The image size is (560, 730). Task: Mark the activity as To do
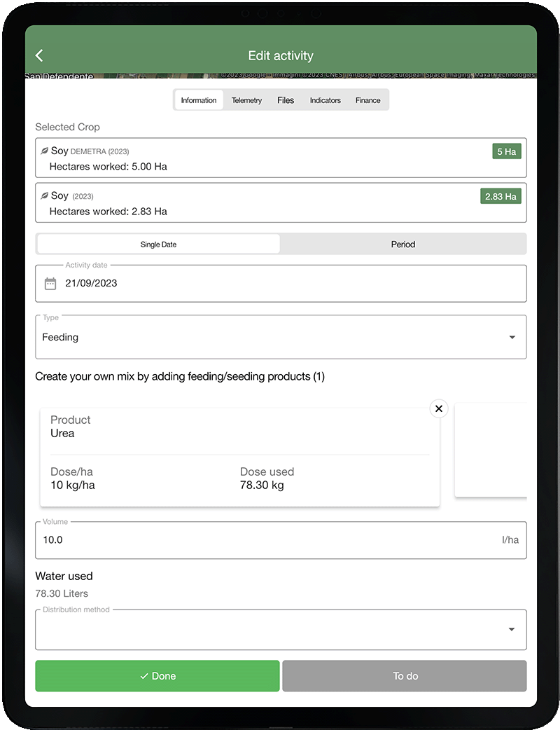click(x=404, y=675)
